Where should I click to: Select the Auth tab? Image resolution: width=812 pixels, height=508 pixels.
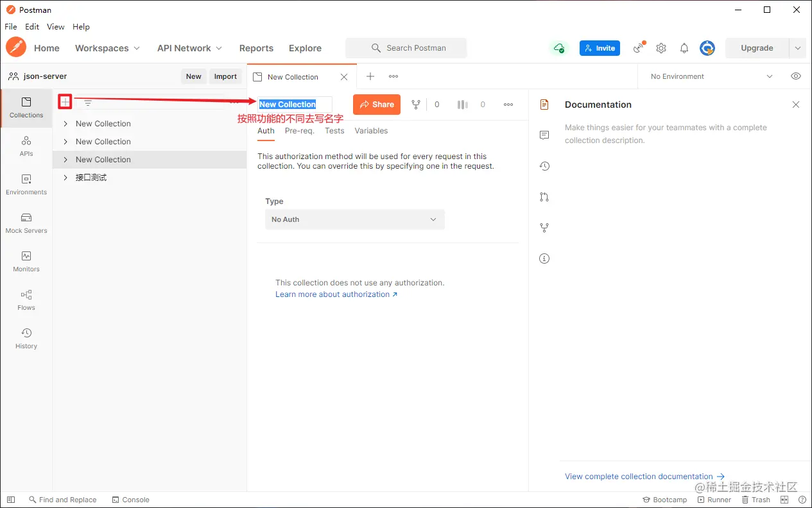(x=266, y=131)
